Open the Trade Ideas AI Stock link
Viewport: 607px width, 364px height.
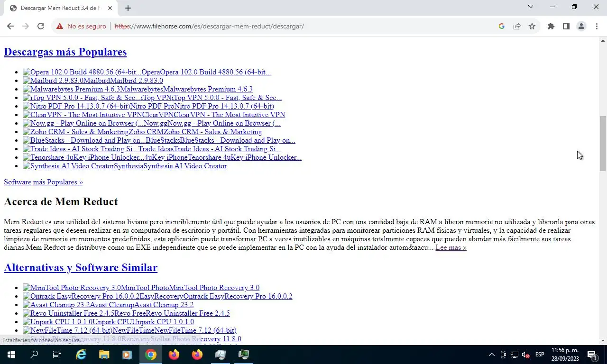[152, 149]
